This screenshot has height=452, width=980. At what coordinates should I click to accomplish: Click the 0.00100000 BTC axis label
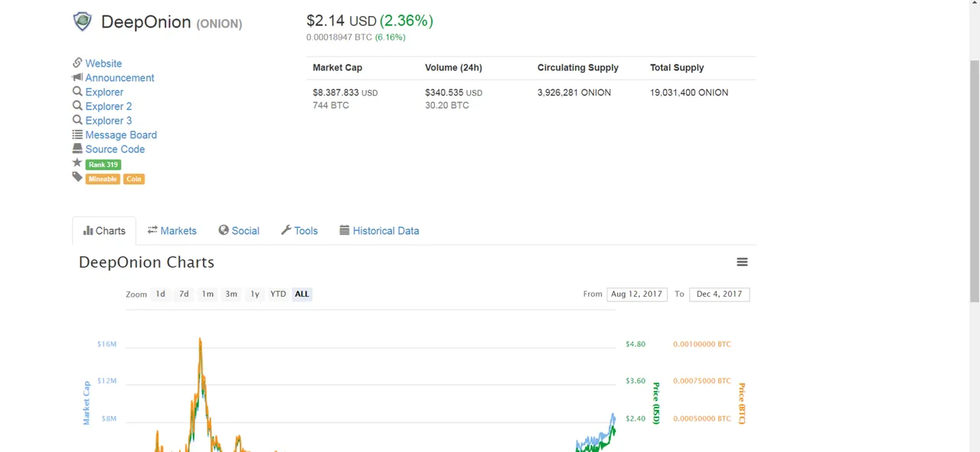702,344
